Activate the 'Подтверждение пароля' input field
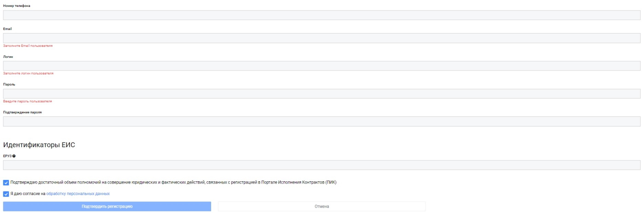This screenshot has height=213, width=644. pyautogui.click(x=322, y=121)
